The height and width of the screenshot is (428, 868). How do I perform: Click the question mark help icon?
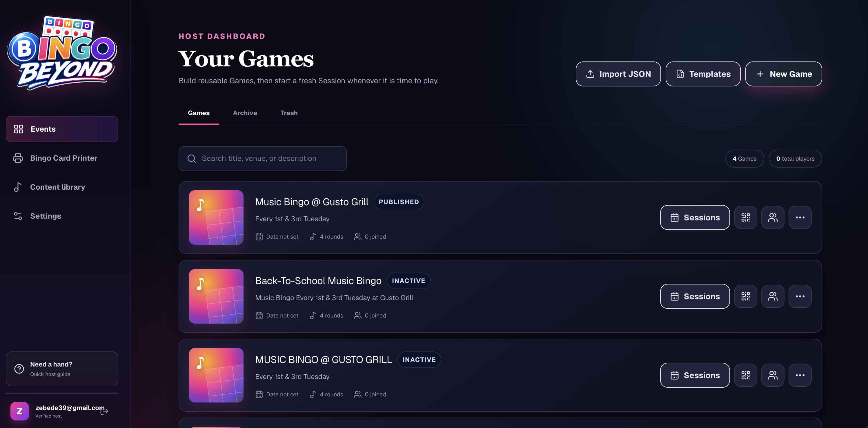tap(19, 369)
